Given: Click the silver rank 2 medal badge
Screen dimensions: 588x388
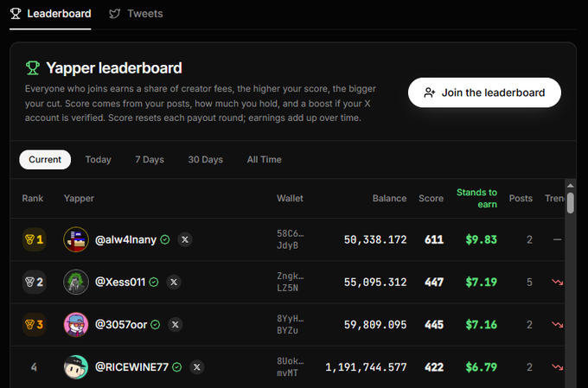Looking at the screenshot, I should [x=34, y=282].
